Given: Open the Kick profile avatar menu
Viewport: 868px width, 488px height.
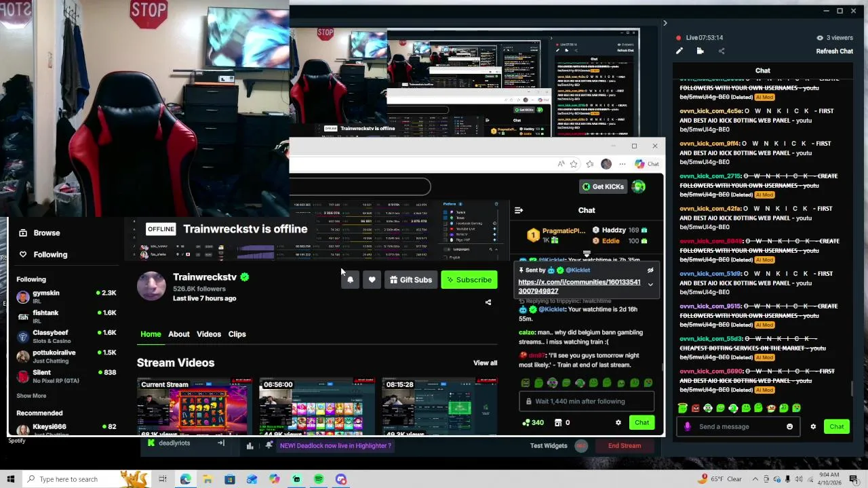Looking at the screenshot, I should 639,186.
